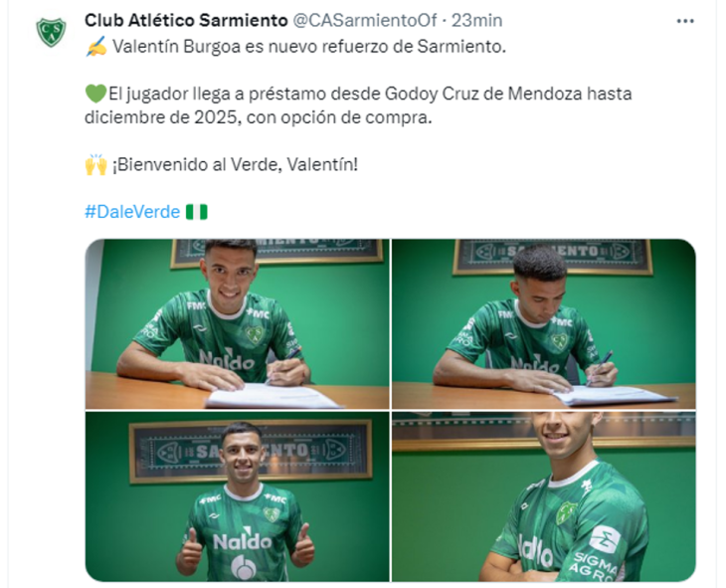
Task: Open the crossed-arms player photo
Action: tap(544, 496)
